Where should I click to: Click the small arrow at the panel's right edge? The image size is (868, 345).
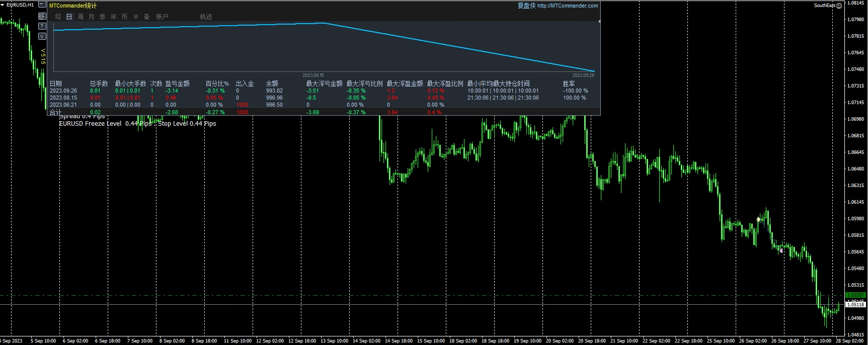[x=599, y=22]
